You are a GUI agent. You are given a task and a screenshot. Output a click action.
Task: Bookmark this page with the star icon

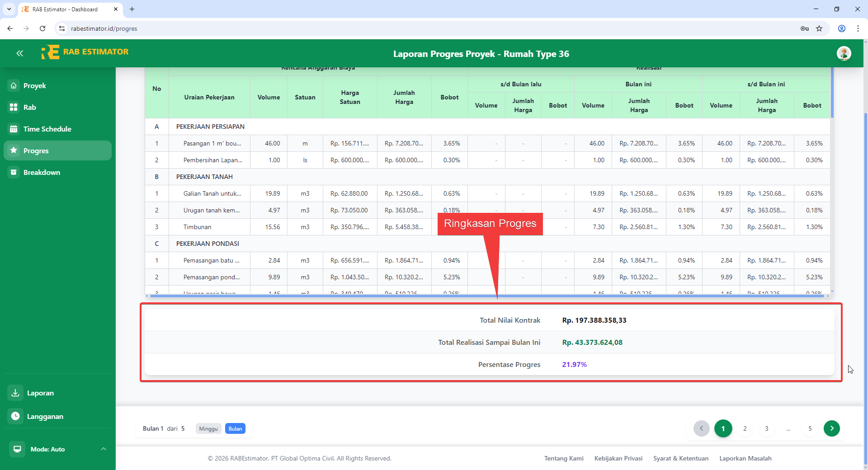pos(819,28)
